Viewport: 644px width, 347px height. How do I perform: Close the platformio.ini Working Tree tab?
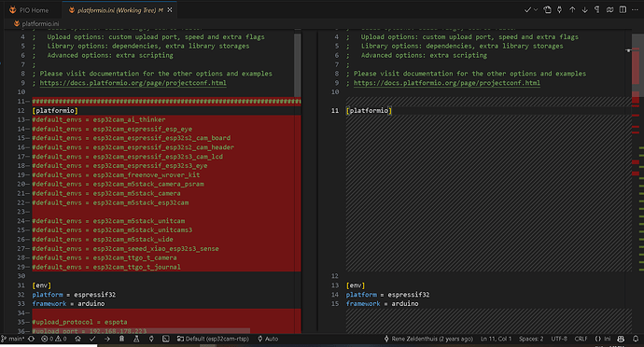point(170,10)
